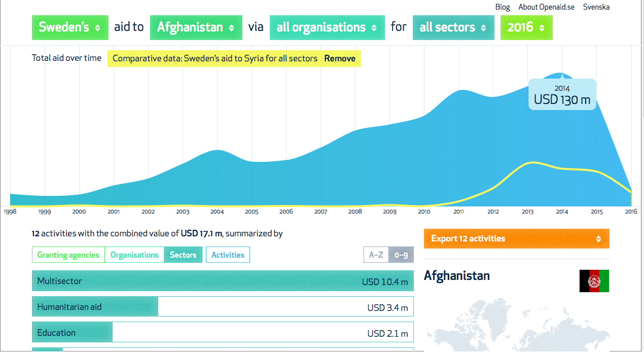Click the world map thumbnail
Viewport: 644px width, 353px height.
516,326
